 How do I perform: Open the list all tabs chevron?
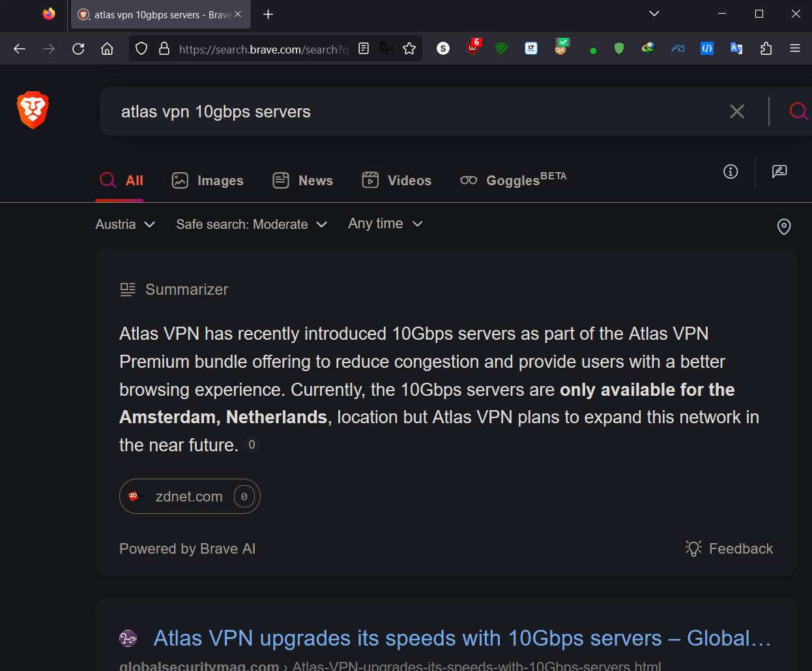coord(654,14)
